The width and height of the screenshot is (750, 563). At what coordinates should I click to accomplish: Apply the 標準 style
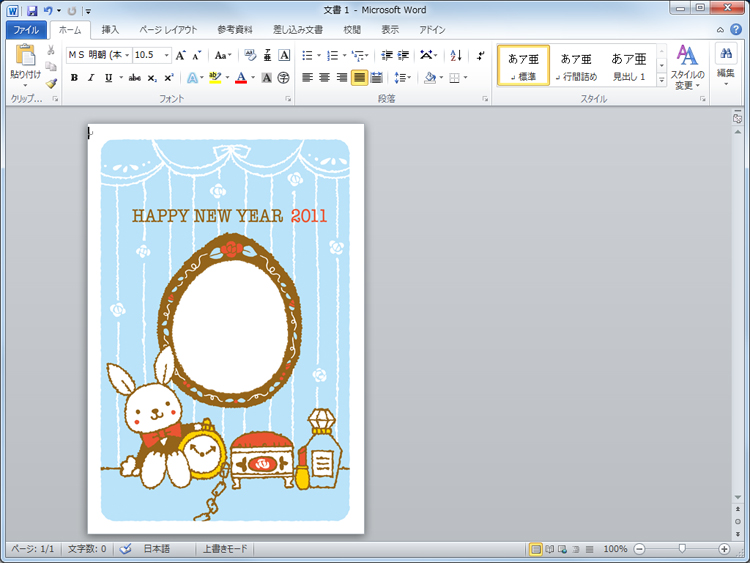523,66
